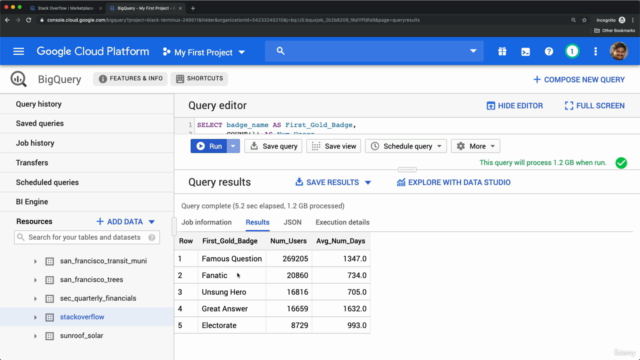Click the help icon in resources search box
This screenshot has height=360, width=640.
pos(152,238)
